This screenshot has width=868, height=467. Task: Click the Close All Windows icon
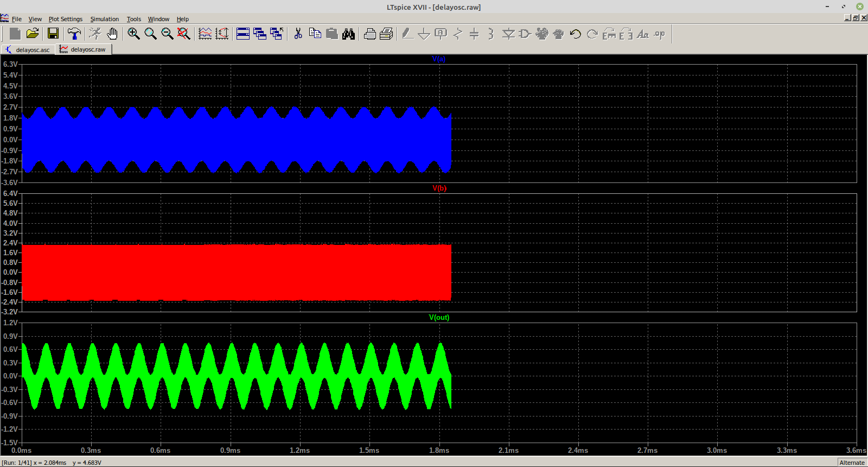click(x=277, y=34)
